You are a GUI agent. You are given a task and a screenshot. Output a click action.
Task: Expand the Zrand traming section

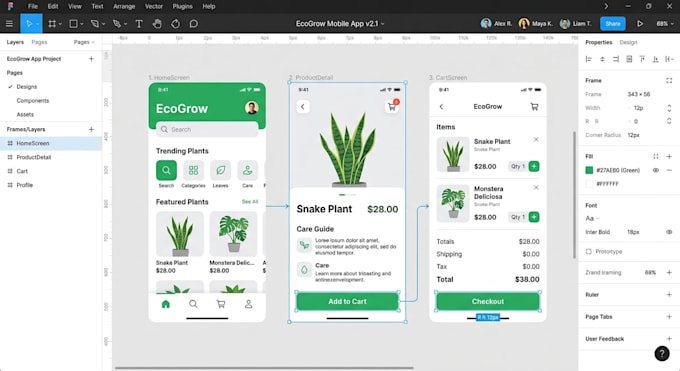[669, 273]
